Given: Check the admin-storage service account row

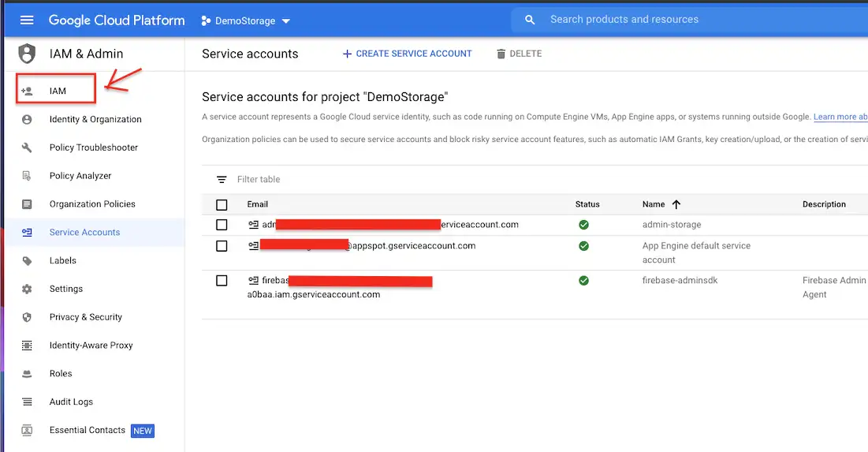Looking at the screenshot, I should 222,225.
